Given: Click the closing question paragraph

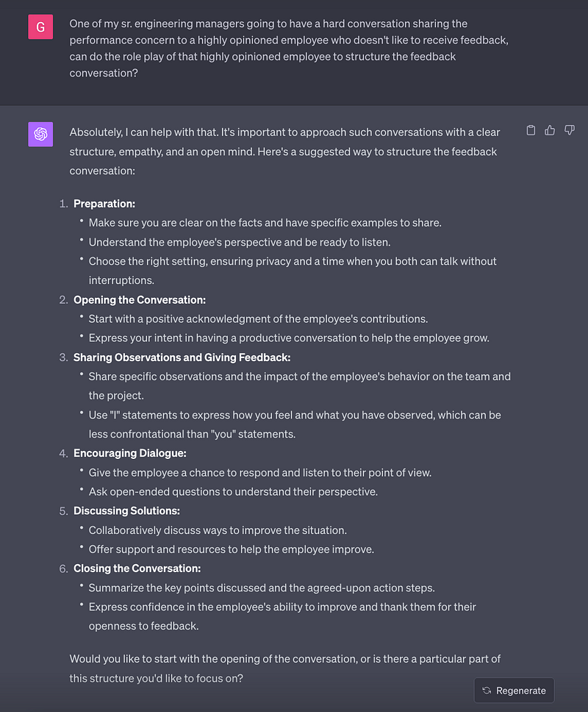Looking at the screenshot, I should pos(285,669).
